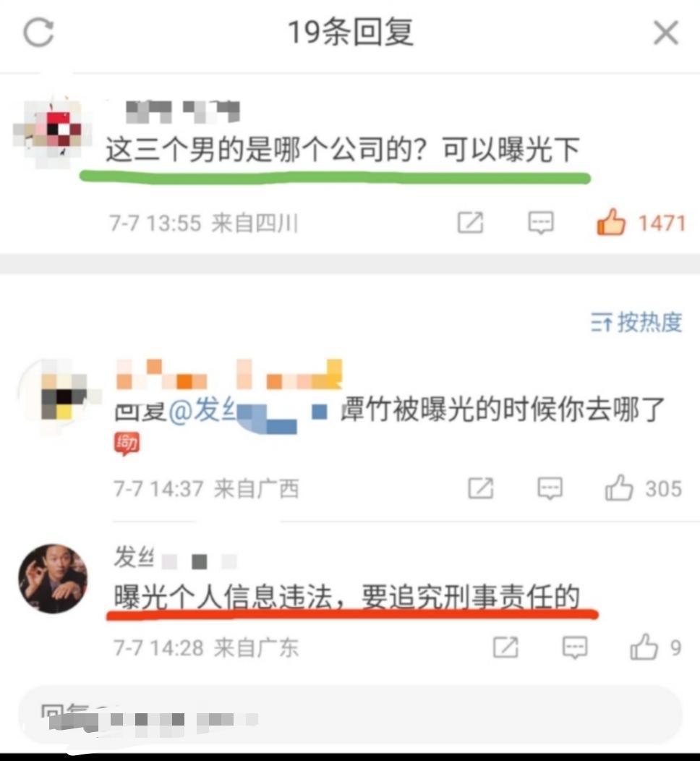
Task: Open comment icon on the 广东 reply
Action: point(575,647)
